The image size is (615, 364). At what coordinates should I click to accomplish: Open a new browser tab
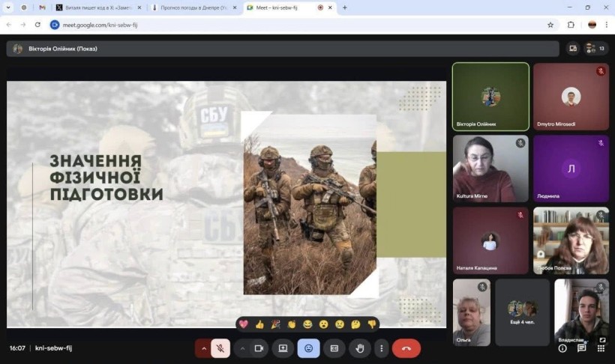coord(345,7)
